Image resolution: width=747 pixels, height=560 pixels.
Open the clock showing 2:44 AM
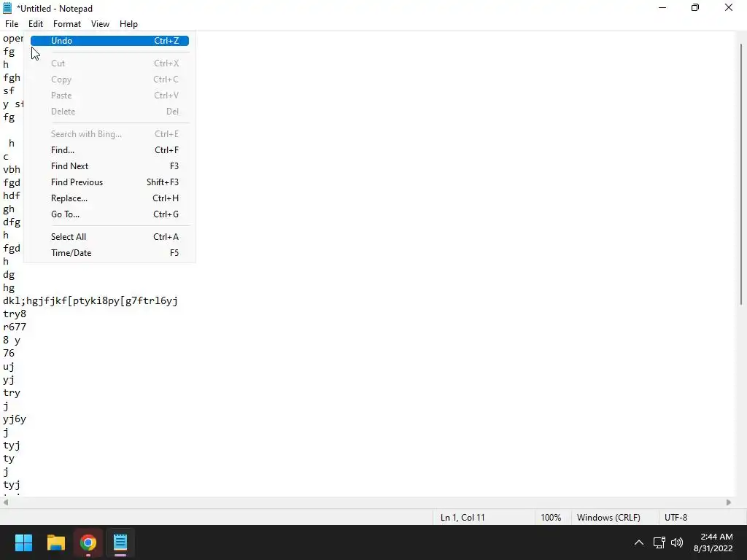713,542
